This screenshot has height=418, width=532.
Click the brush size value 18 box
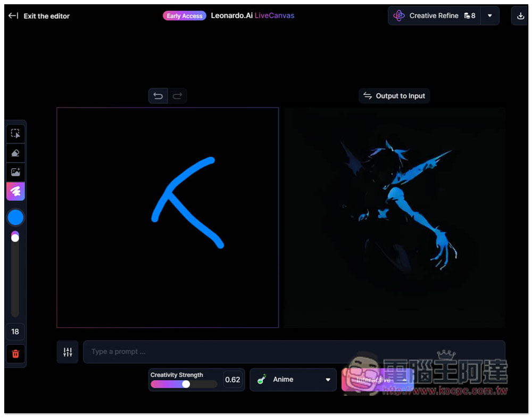click(x=15, y=332)
